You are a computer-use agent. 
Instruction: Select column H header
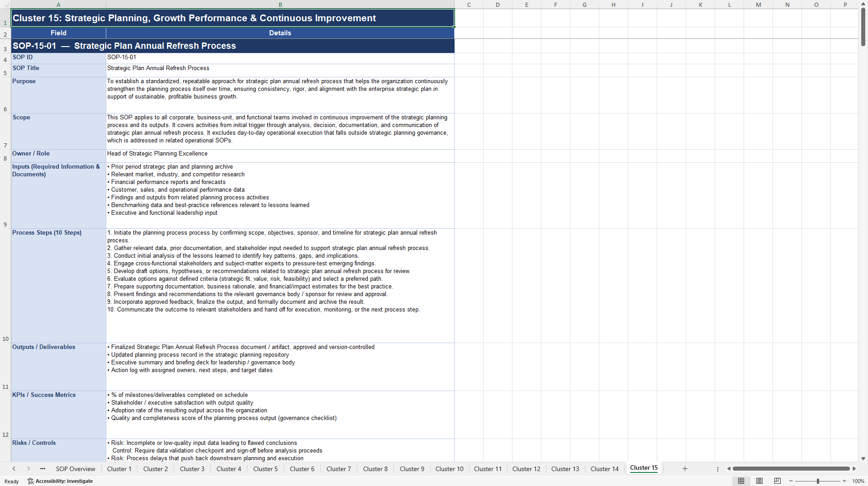[614, 5]
